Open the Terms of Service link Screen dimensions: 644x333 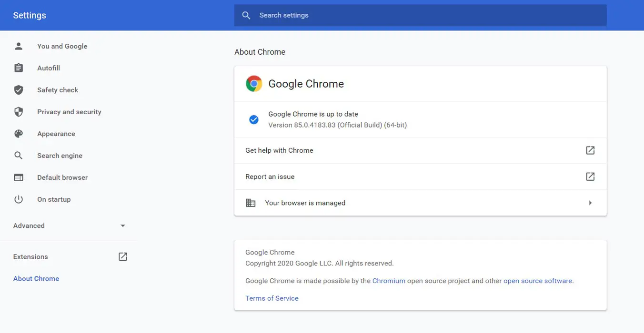pos(272,298)
